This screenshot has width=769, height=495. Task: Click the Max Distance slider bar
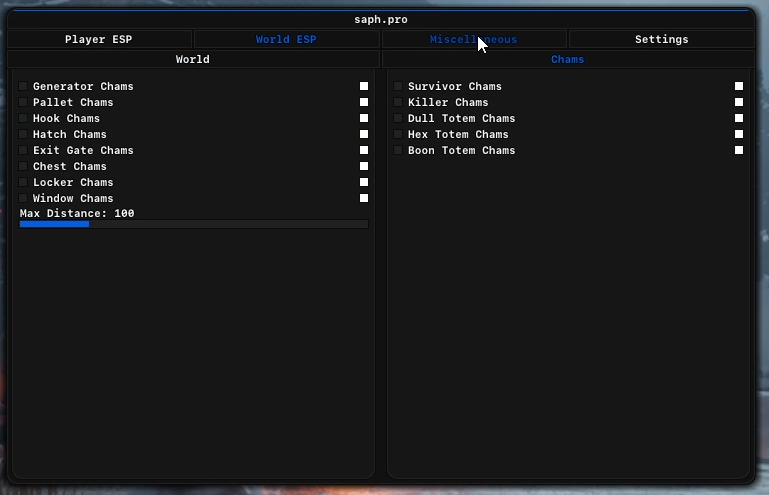[194, 224]
